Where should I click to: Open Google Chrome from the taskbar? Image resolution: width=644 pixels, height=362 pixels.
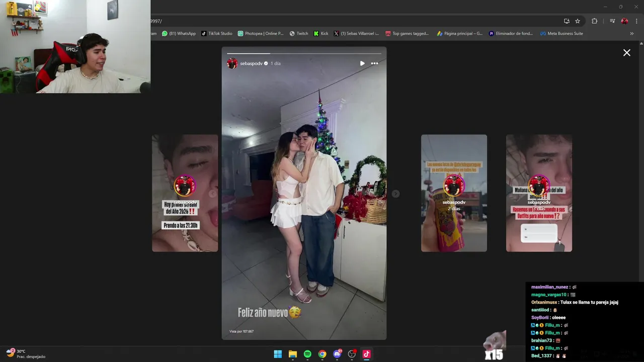pos(323,354)
